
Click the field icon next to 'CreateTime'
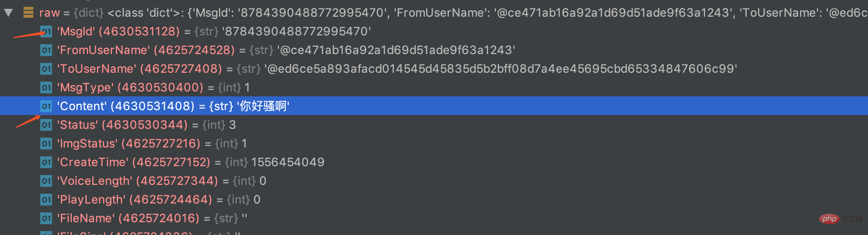click(x=46, y=162)
